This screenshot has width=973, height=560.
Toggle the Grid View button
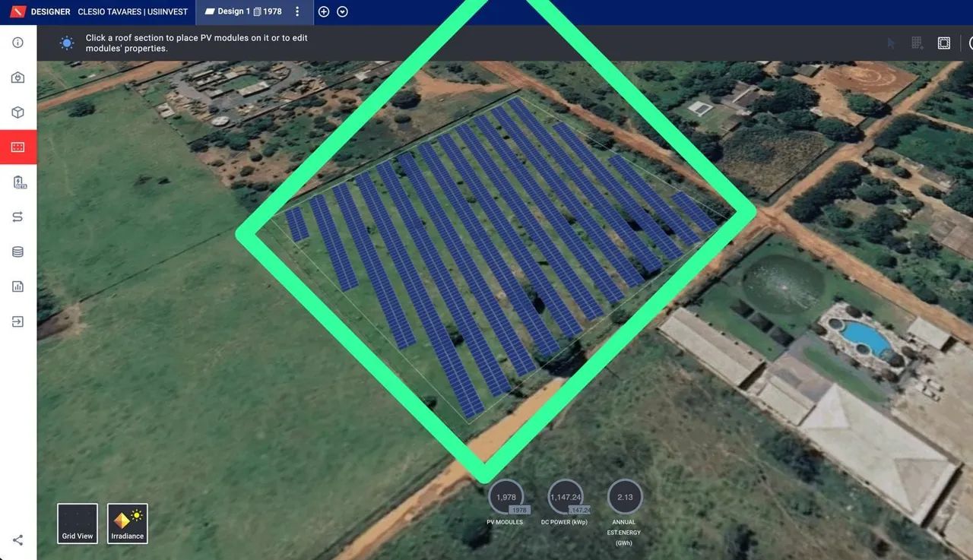pyautogui.click(x=78, y=524)
